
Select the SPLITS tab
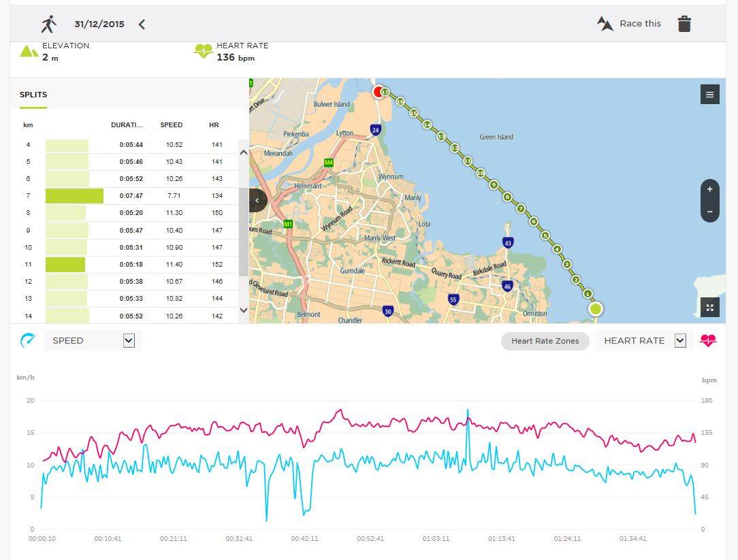click(33, 95)
